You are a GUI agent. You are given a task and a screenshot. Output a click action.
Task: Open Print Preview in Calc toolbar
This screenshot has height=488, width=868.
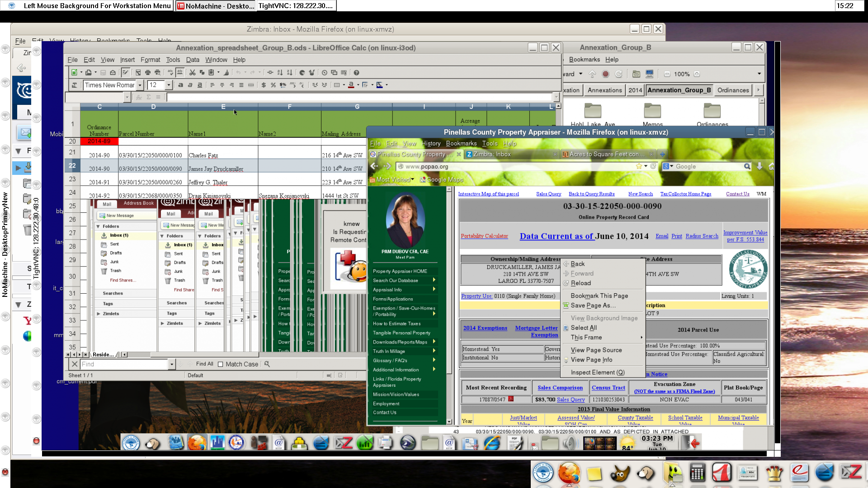pos(157,72)
